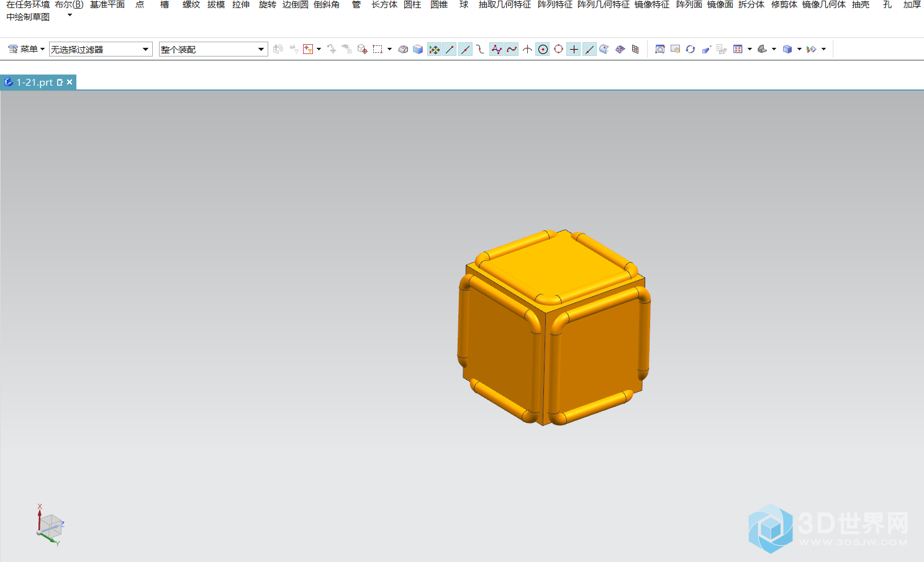Click the 倒斜角 (Chamfer) command

pos(327,4)
